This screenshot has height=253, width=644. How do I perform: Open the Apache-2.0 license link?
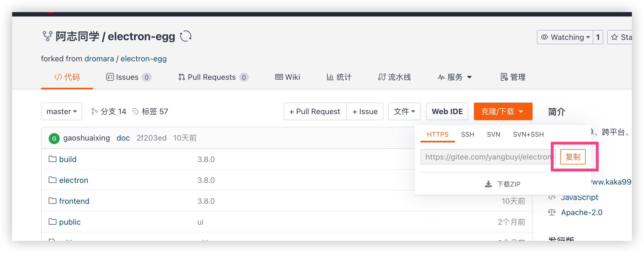(582, 212)
